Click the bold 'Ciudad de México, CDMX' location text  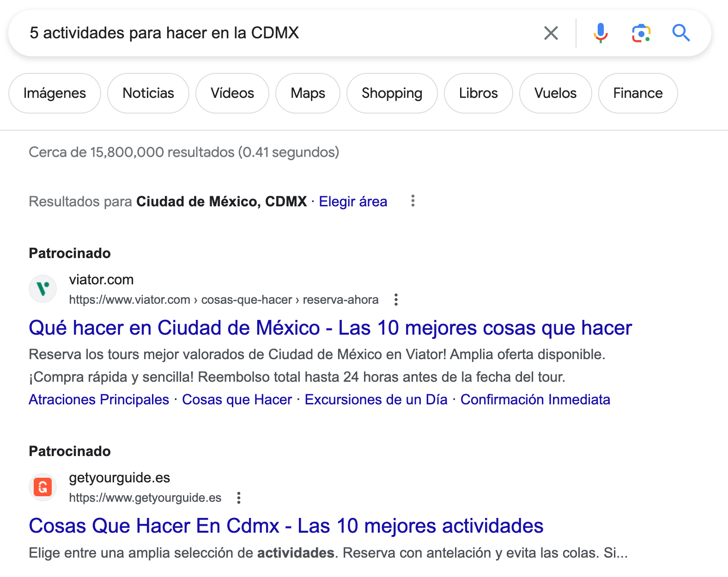pyautogui.click(x=222, y=202)
